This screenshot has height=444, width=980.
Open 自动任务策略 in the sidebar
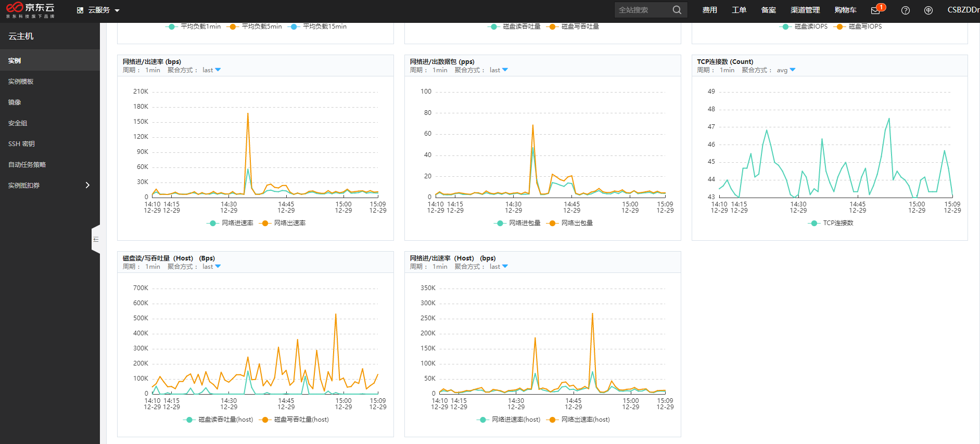pyautogui.click(x=50, y=164)
